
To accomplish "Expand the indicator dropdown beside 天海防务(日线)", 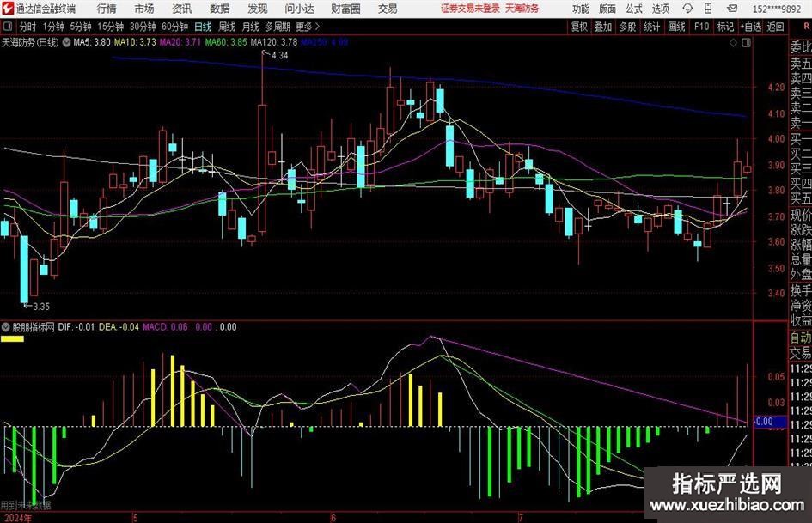I will [x=66, y=42].
